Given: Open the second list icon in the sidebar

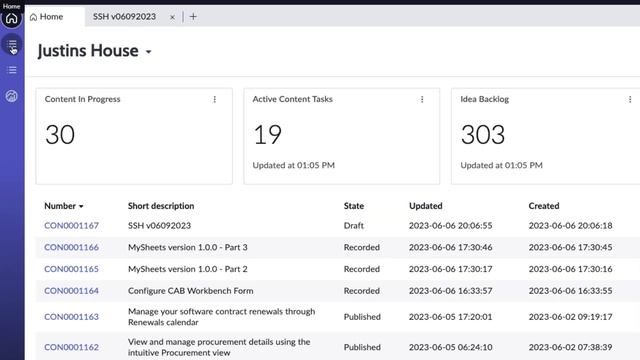Looking at the screenshot, I should tap(12, 70).
